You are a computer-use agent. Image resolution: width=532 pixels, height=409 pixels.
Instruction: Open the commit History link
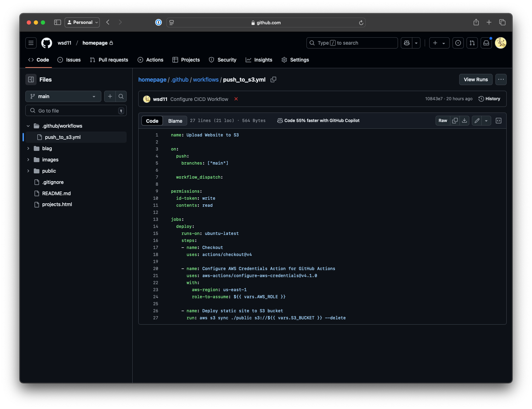489,99
